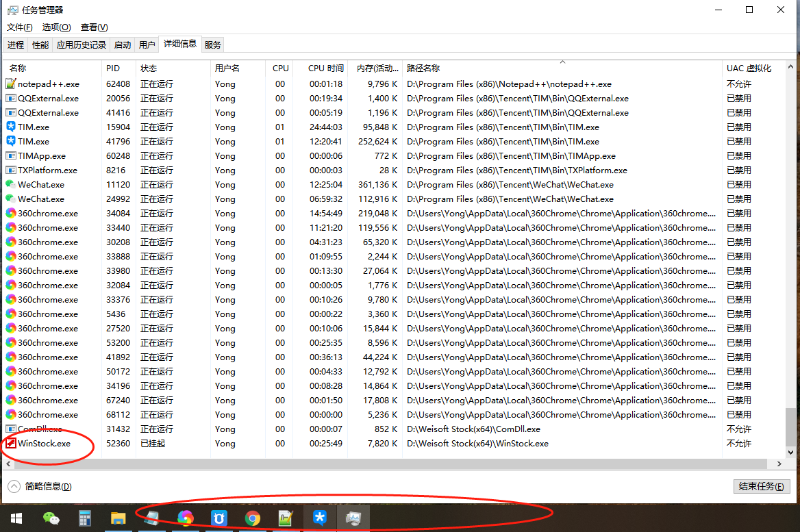Image resolution: width=800 pixels, height=532 pixels.
Task: Click 360chrome.exe icon with PID 5436
Action: coord(11,314)
